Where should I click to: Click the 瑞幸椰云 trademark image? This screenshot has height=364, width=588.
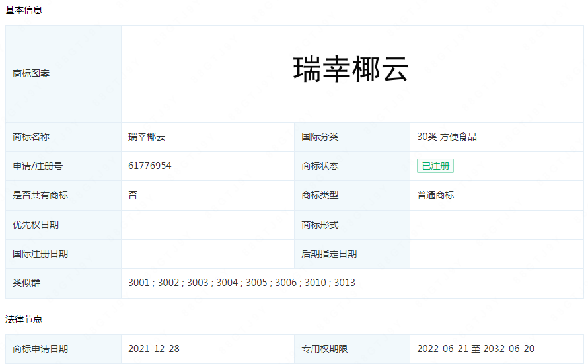click(x=351, y=70)
